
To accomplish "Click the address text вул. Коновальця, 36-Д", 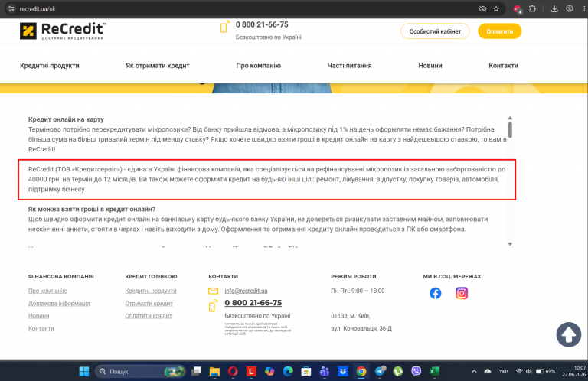I will [361, 328].
